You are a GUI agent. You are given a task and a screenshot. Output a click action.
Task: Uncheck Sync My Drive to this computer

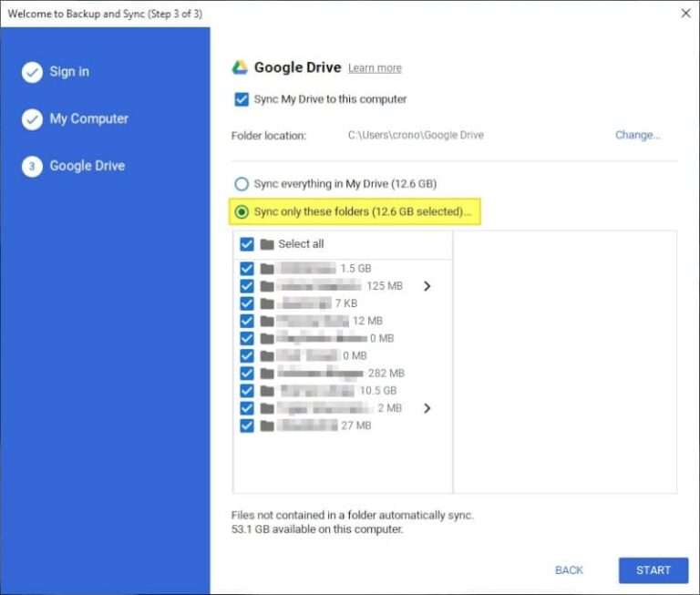[242, 99]
